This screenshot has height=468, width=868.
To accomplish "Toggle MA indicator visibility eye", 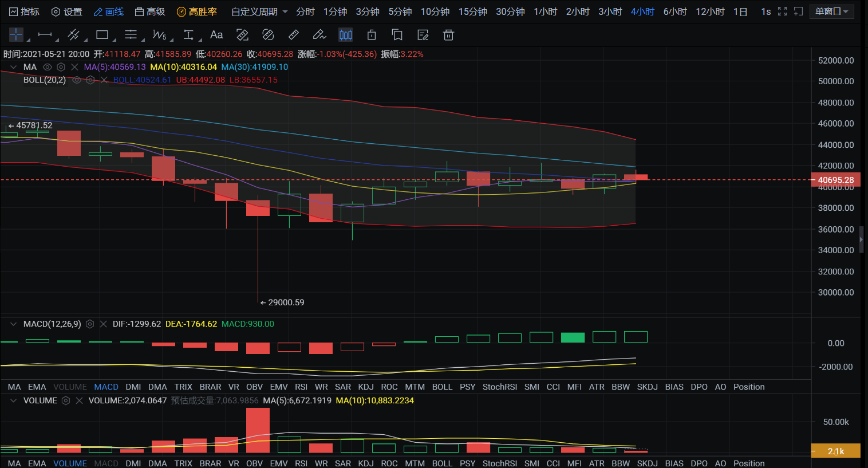I will click(x=48, y=67).
